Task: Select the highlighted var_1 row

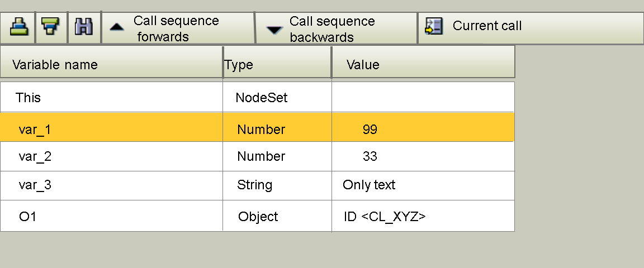Action: pyautogui.click(x=35, y=130)
